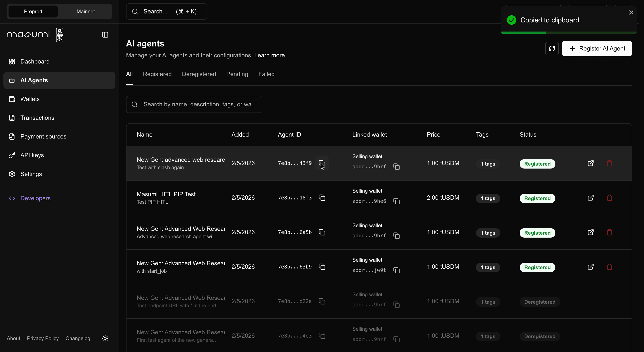Image resolution: width=644 pixels, height=352 pixels.
Task: Delete the Masumi HITL PIP Test agent
Action: coord(609,198)
